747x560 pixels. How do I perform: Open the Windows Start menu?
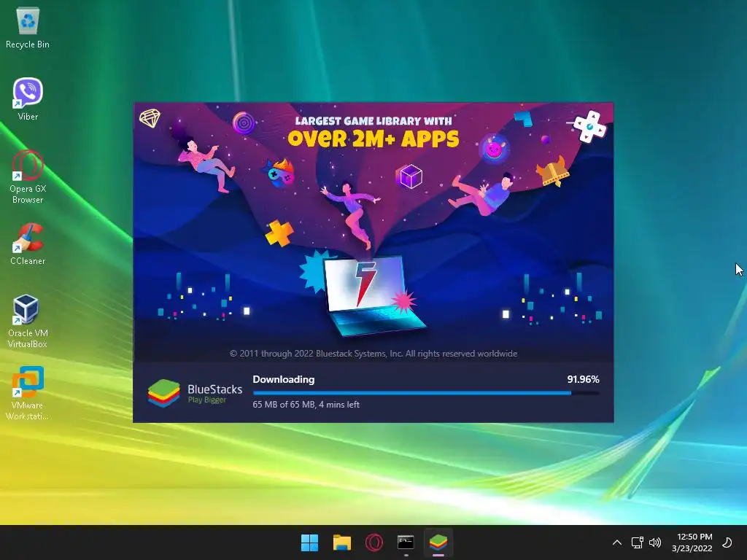[309, 542]
